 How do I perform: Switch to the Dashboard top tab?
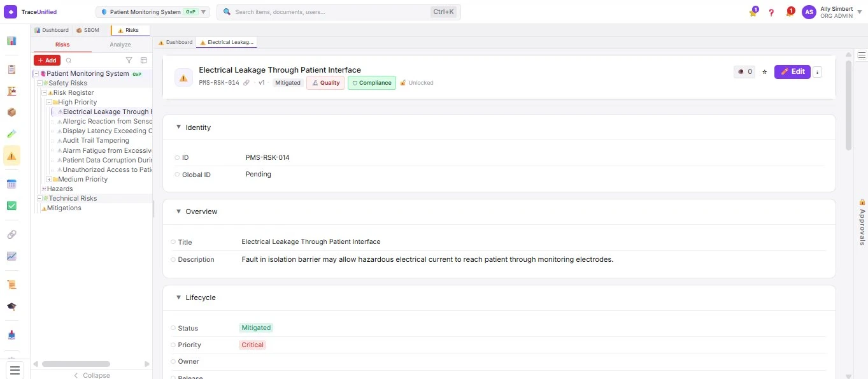[x=52, y=30]
